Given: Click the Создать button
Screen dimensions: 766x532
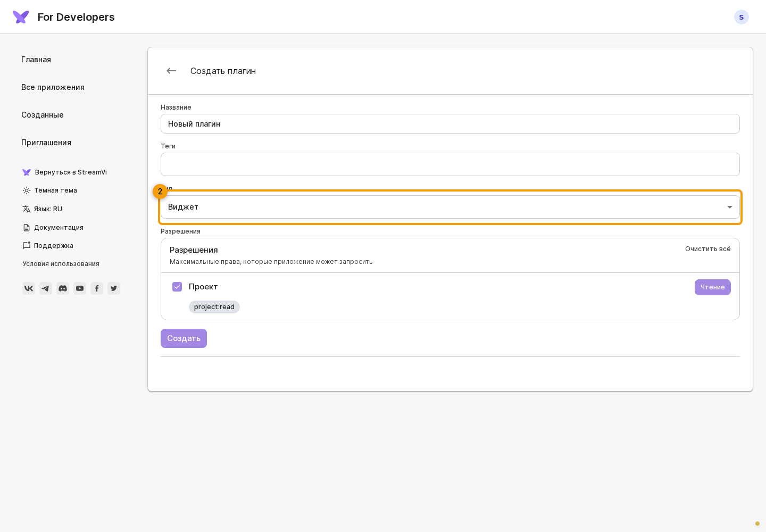Looking at the screenshot, I should tap(184, 338).
